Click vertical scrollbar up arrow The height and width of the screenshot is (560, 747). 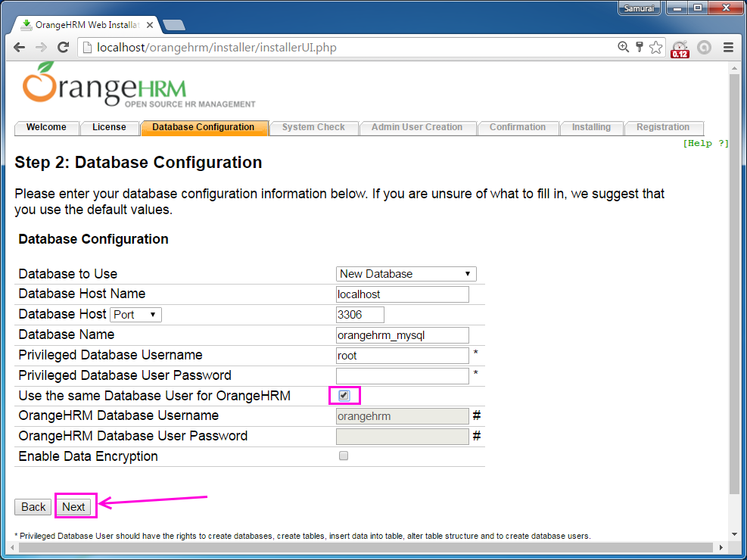pos(735,69)
